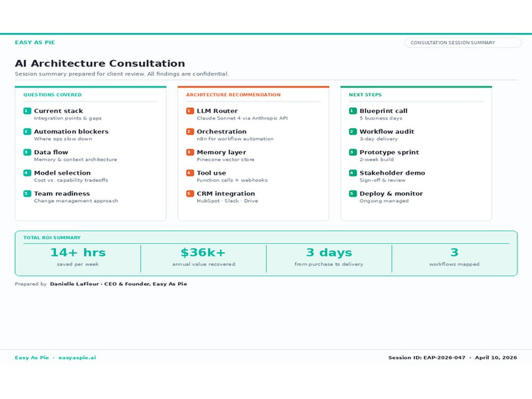The height and width of the screenshot is (399, 532).
Task: Click the Session ID EAP-2026-047 text
Action: [x=427, y=358]
